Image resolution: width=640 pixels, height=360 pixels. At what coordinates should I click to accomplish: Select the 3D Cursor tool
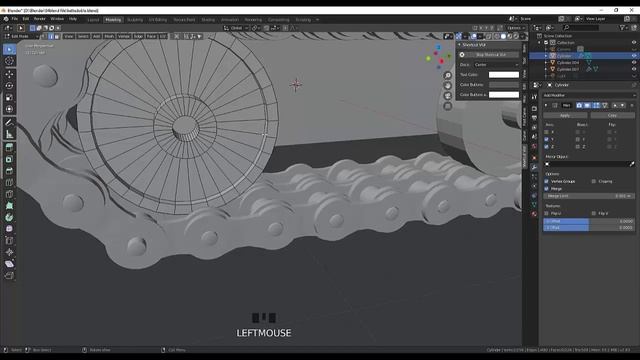(x=9, y=61)
